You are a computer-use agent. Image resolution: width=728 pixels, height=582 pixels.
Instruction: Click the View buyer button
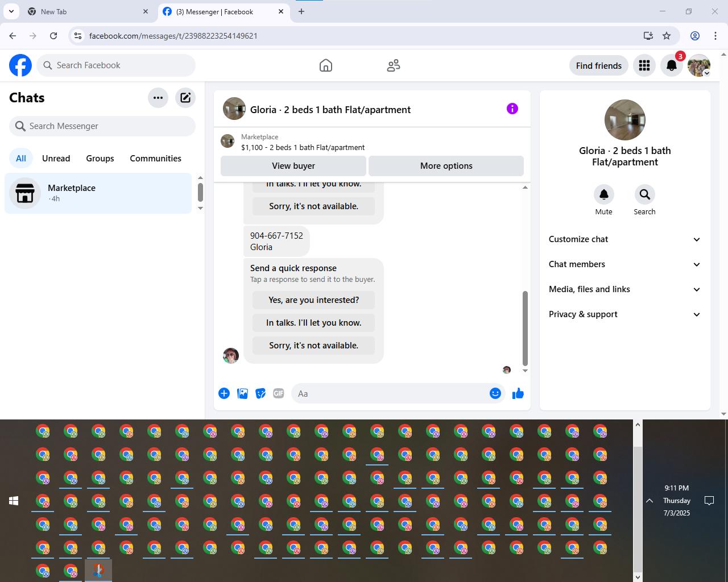[x=293, y=166]
